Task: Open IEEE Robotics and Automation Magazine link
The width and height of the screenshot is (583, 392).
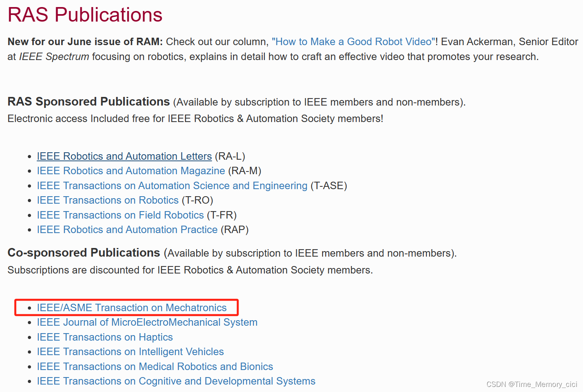Action: (131, 171)
